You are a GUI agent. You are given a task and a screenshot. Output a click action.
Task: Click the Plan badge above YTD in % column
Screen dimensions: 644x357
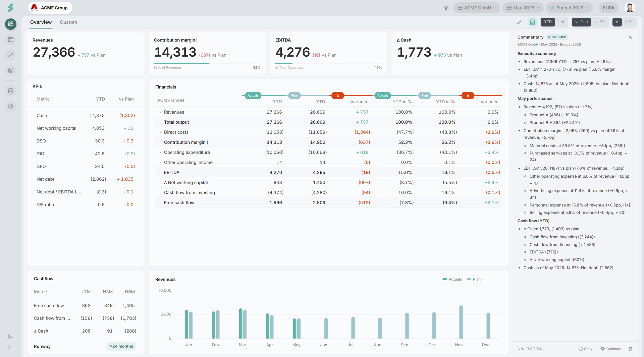click(425, 96)
